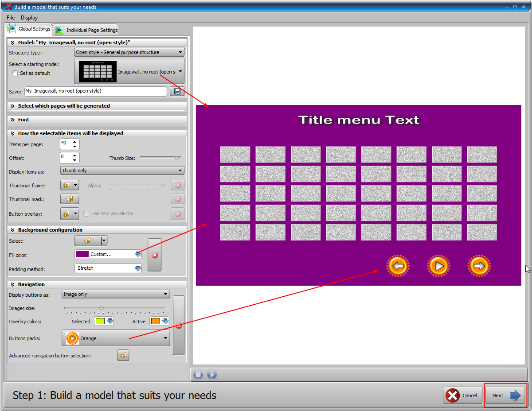
Task: Pick Selected overlay color swatch
Action: 100,322
